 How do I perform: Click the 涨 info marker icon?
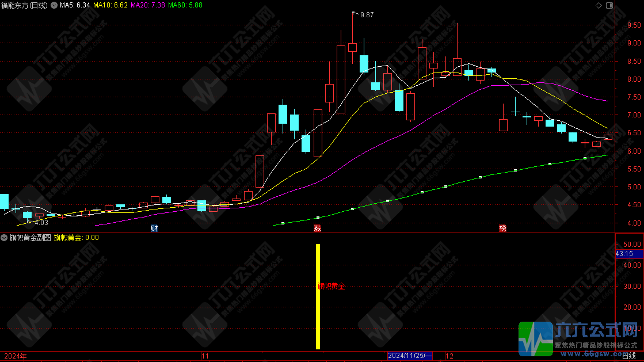coord(317,228)
